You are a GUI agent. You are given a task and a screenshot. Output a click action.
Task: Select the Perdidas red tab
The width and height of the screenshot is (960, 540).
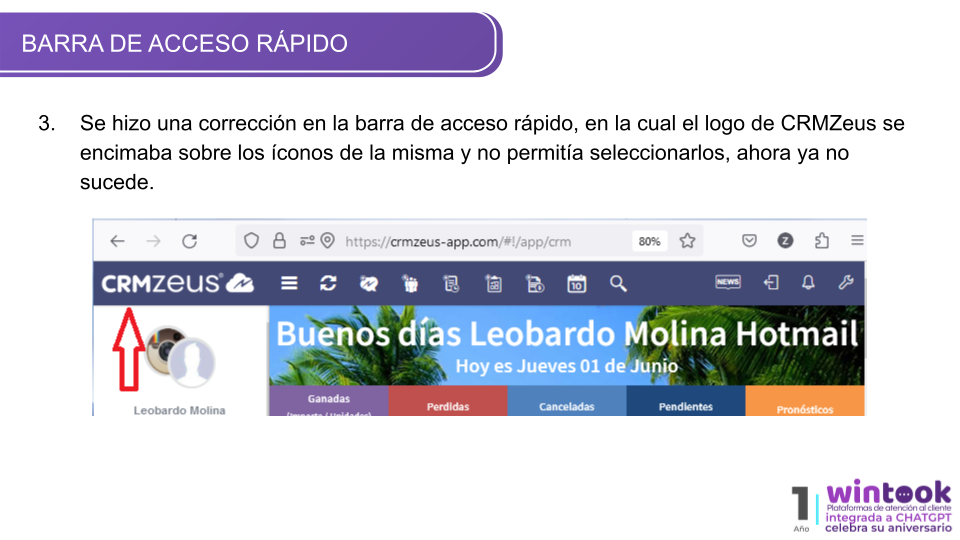[x=448, y=400]
